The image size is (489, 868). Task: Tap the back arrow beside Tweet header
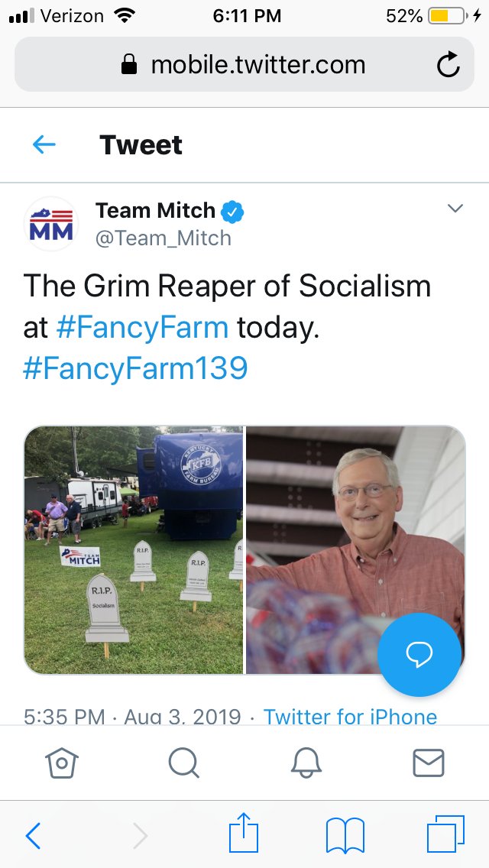[44, 145]
